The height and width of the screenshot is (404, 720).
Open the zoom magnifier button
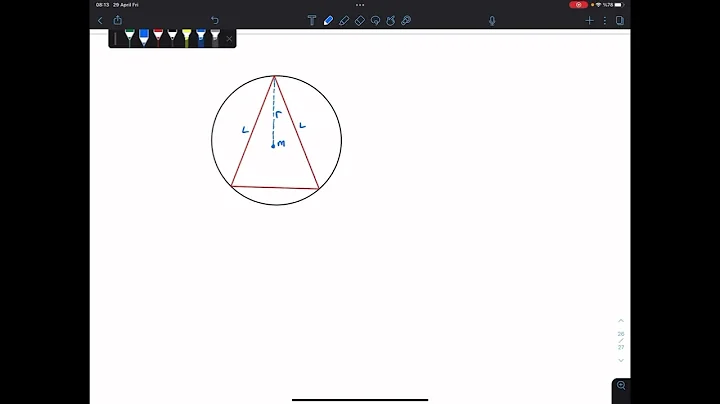coord(621,386)
